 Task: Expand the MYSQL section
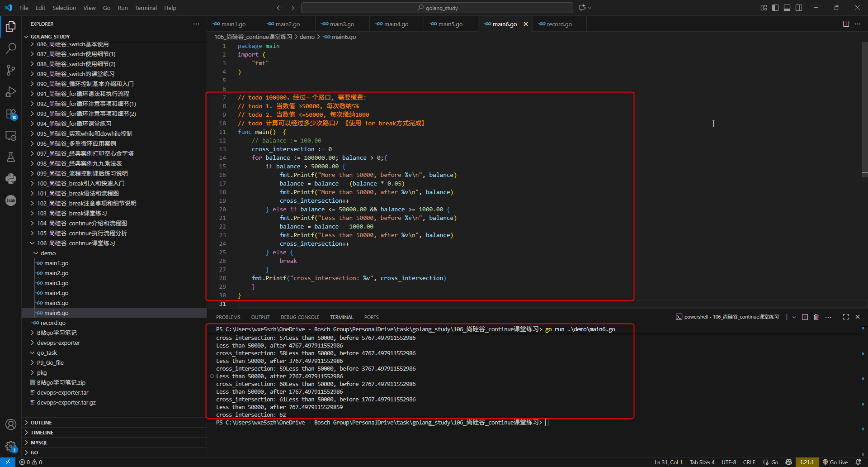tap(114, 443)
